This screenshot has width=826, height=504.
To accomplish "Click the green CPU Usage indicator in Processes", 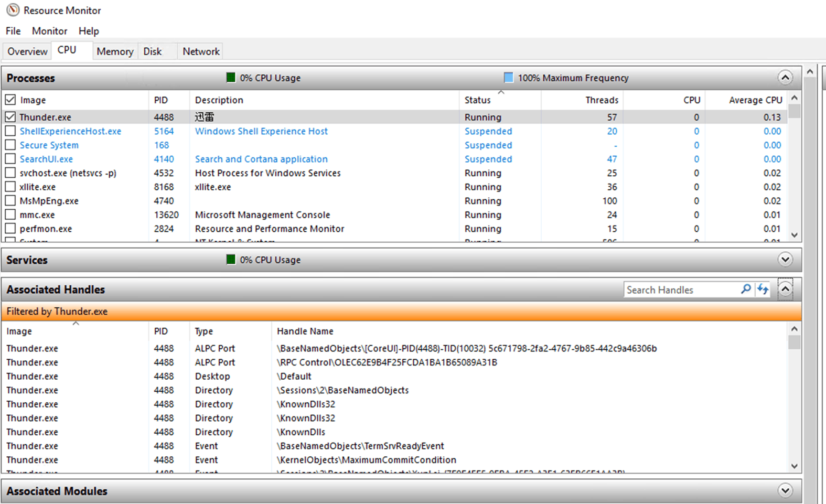I will 231,78.
